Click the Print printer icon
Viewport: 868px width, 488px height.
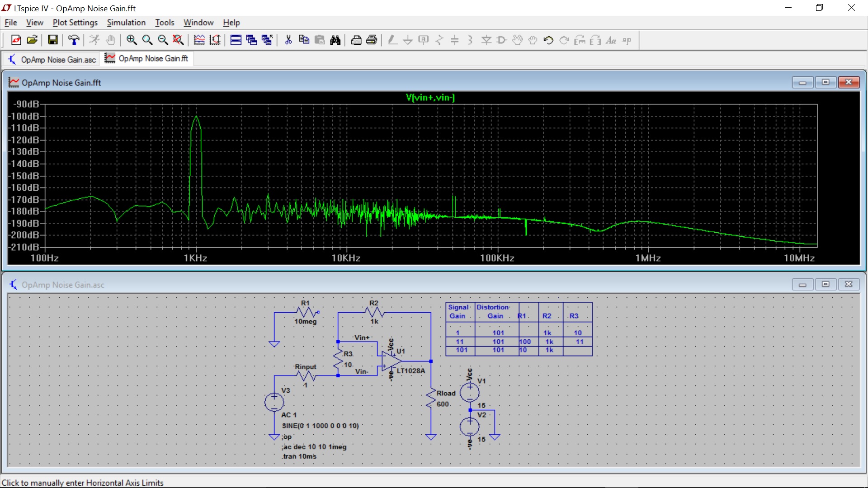[x=372, y=40]
